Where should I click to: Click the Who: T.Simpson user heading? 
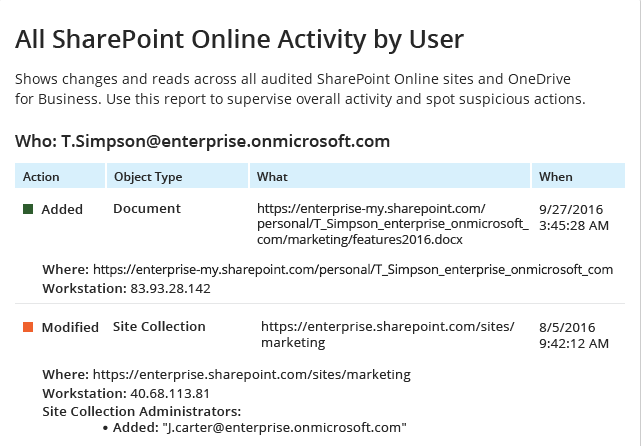point(202,141)
